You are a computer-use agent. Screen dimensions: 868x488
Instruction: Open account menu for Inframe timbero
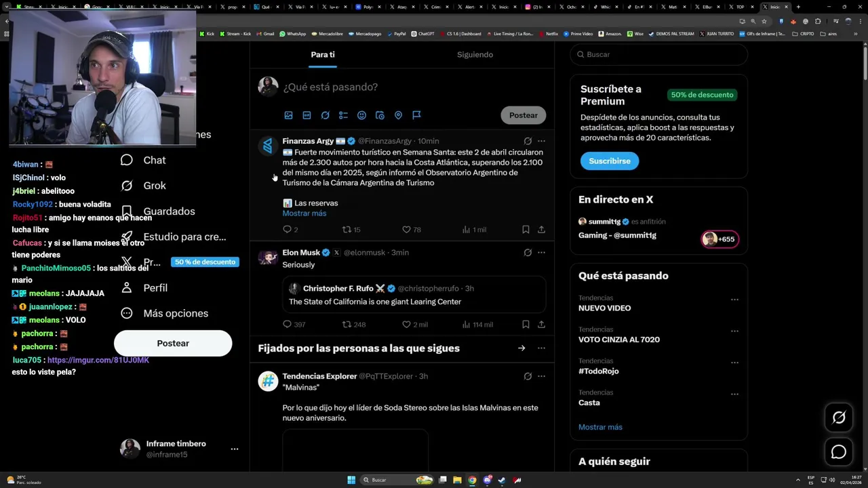pyautogui.click(x=235, y=449)
